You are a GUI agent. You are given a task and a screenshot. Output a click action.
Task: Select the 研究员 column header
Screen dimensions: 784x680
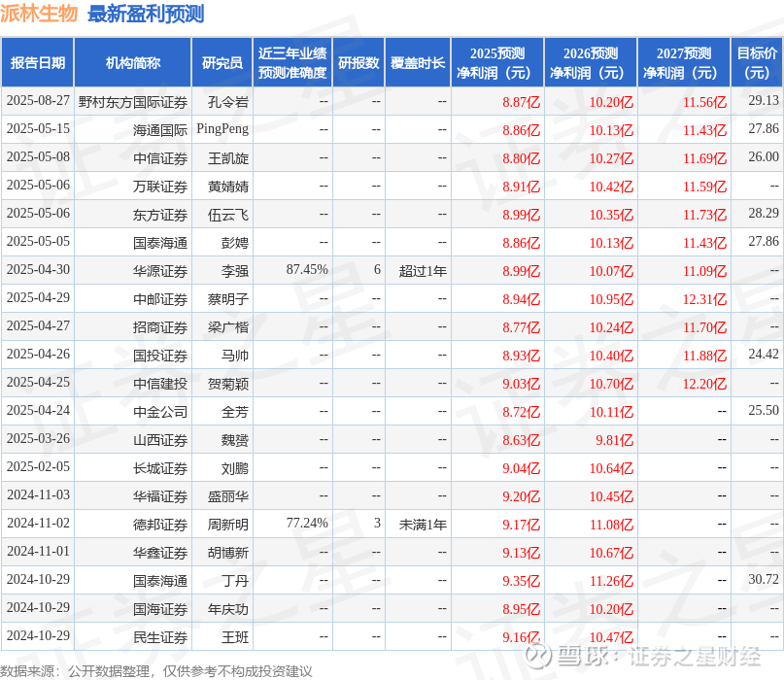222,62
